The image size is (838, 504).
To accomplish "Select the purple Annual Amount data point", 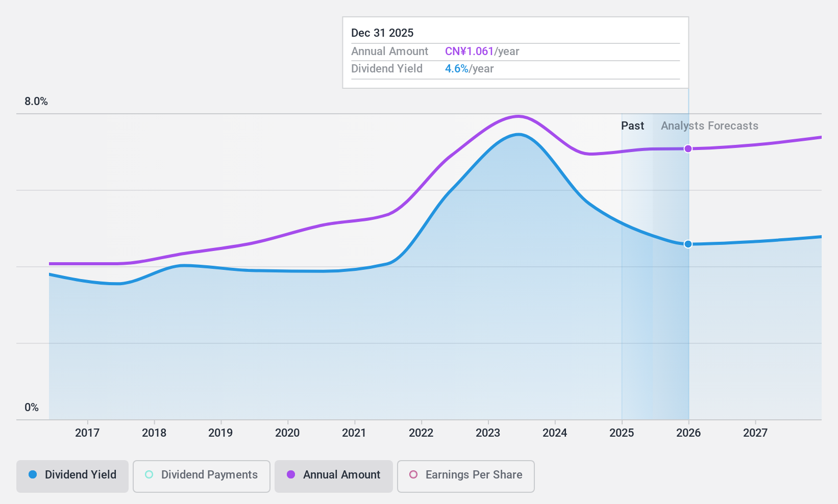I will click(688, 148).
